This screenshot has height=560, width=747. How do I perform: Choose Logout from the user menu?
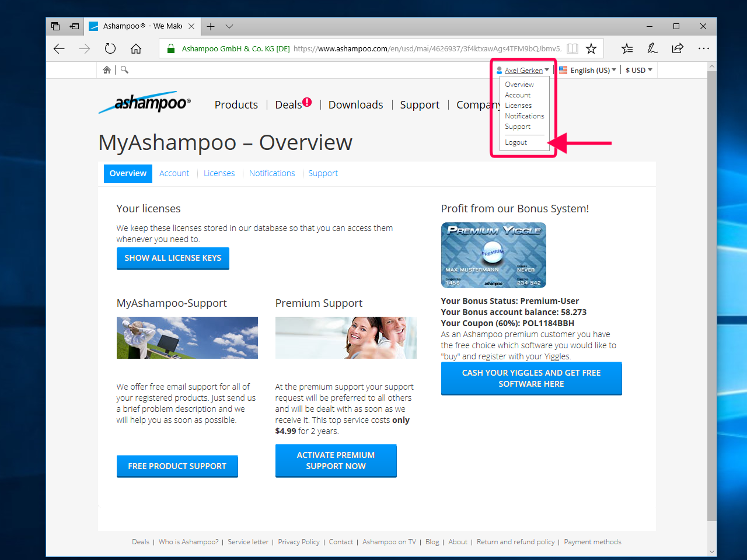point(516,142)
